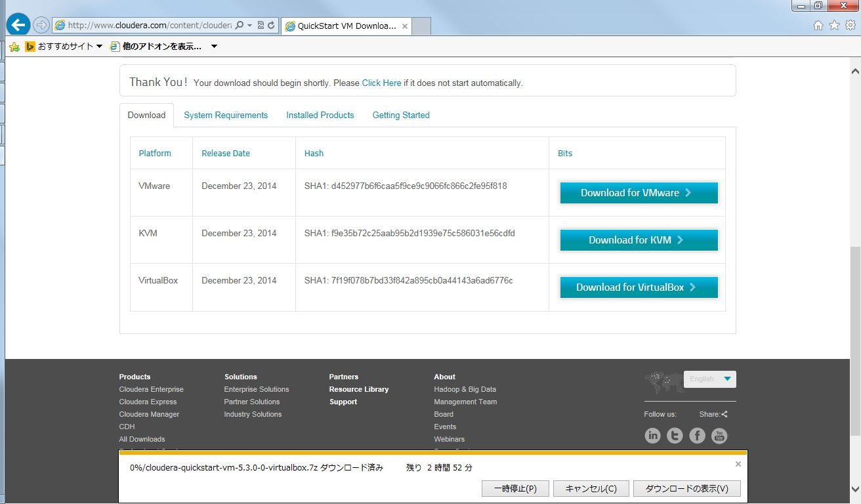Click the KVM SHA1 hash text
The image size is (861, 504).
pos(409,233)
